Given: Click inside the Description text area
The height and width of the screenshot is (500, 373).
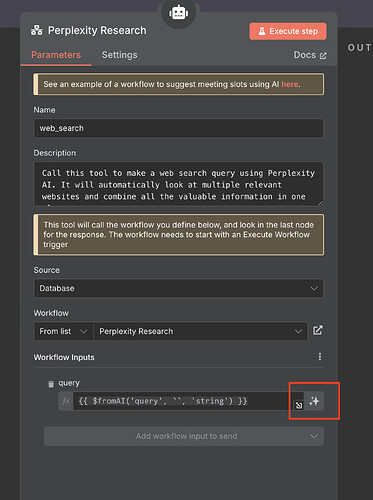Looking at the screenshot, I should click(178, 184).
